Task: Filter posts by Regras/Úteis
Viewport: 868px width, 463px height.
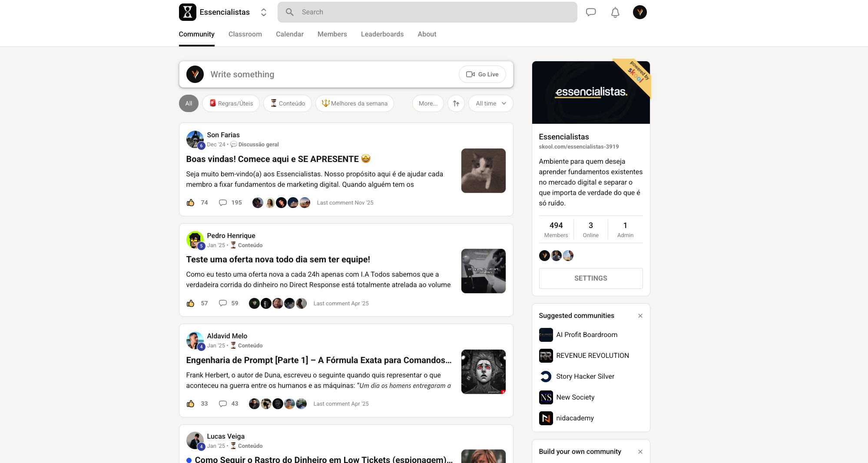Action: coord(231,103)
